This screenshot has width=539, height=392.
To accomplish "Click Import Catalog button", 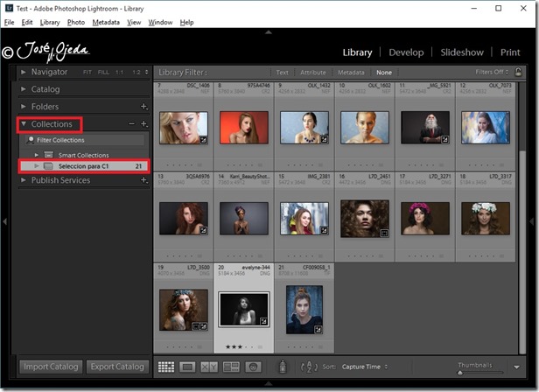I will coord(51,367).
